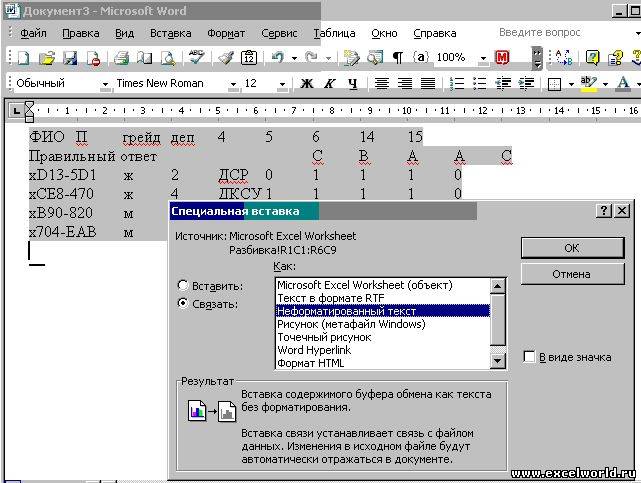The height and width of the screenshot is (483, 641).
Task: Expand highlight color dropdown arrow
Action: [605, 84]
